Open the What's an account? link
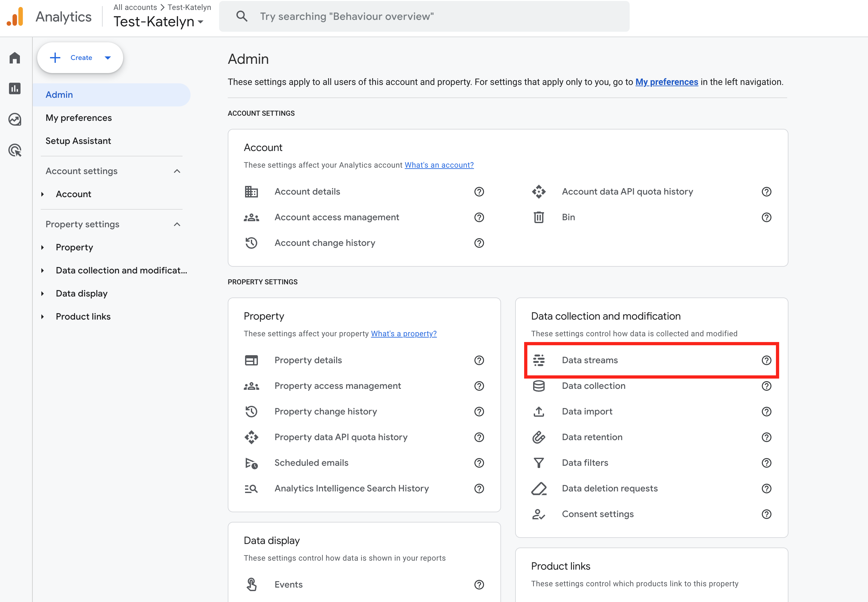Screen dimensions: 868x602 pos(439,165)
